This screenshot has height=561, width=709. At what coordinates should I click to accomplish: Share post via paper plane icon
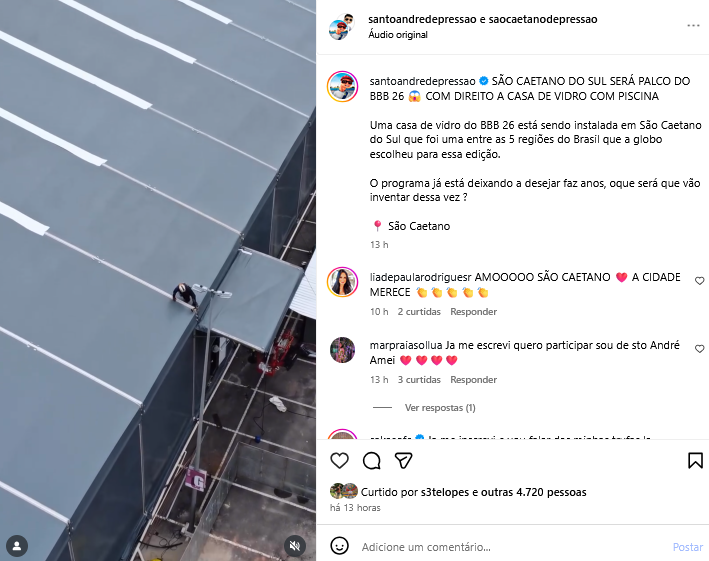tap(403, 461)
